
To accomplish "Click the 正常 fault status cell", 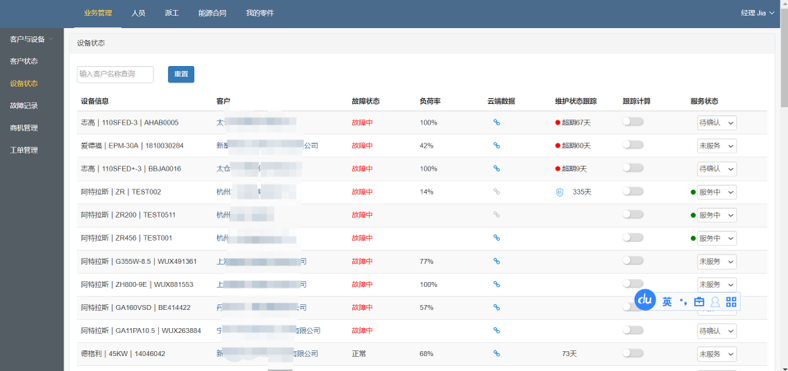I will [x=359, y=353].
